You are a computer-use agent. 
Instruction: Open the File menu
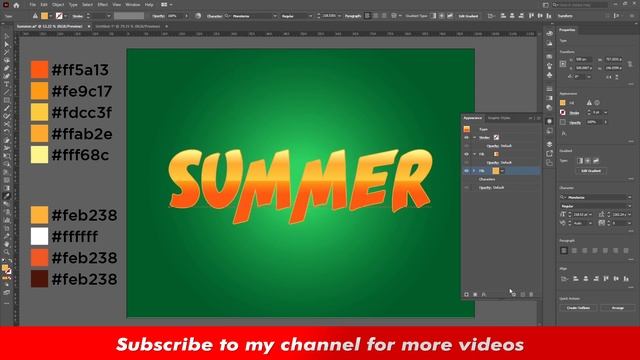click(x=33, y=4)
